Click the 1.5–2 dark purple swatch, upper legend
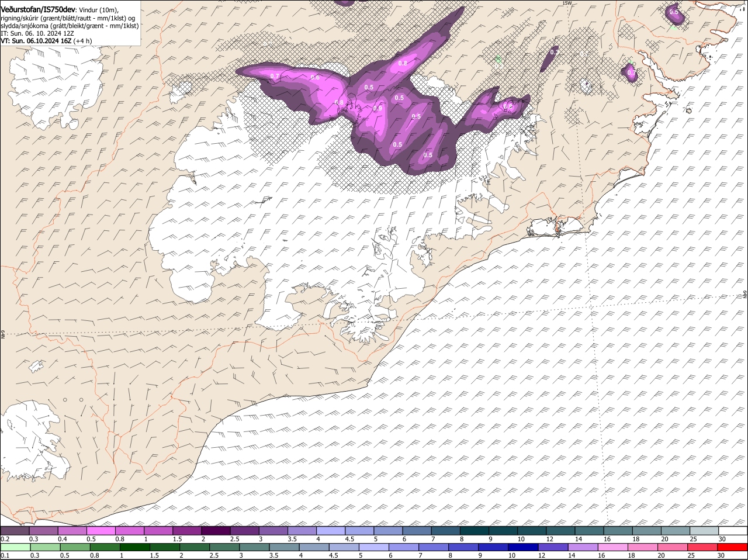The width and height of the screenshot is (748, 560). (x=187, y=531)
